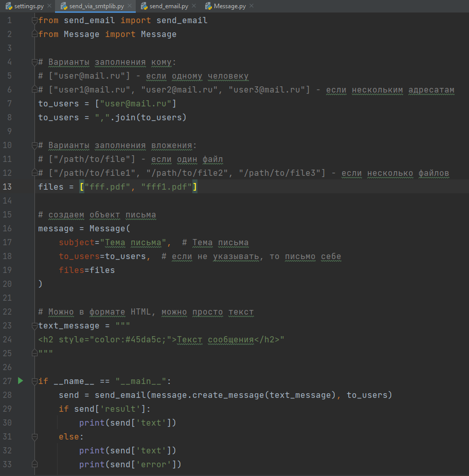Collapse the imports fold marker on line 1
Viewport: 469px width, 476px height.
point(34,21)
